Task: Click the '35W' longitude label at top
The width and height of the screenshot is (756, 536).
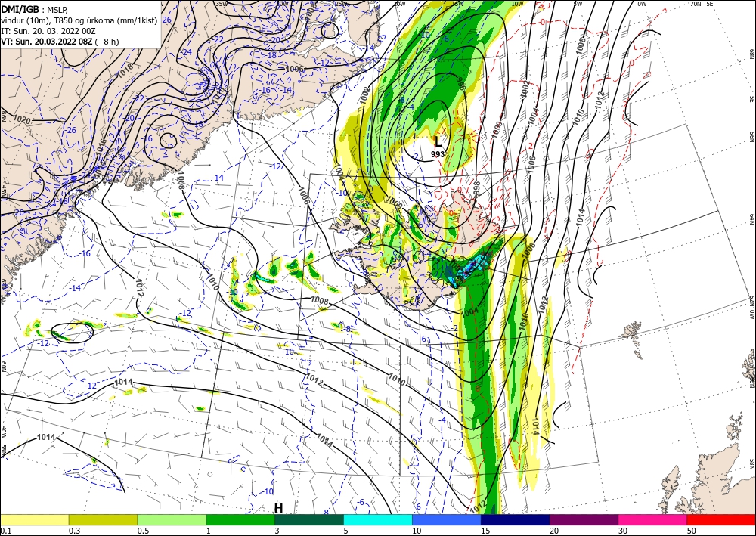Action: (222, 4)
